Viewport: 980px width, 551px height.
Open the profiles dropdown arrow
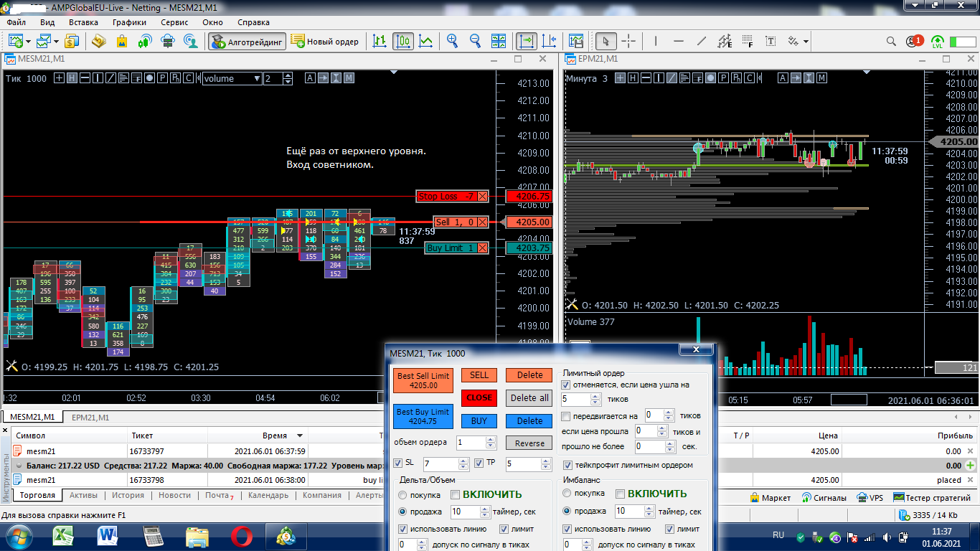point(57,42)
